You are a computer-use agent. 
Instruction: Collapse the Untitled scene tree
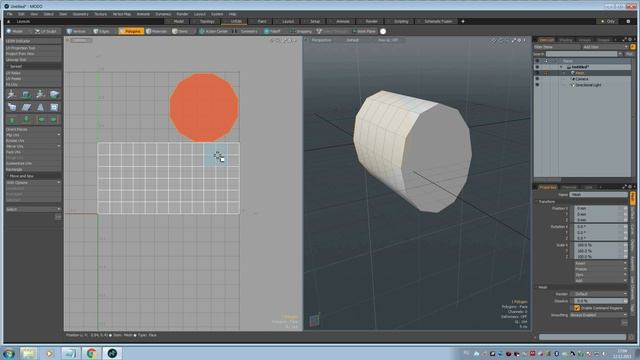click(562, 67)
